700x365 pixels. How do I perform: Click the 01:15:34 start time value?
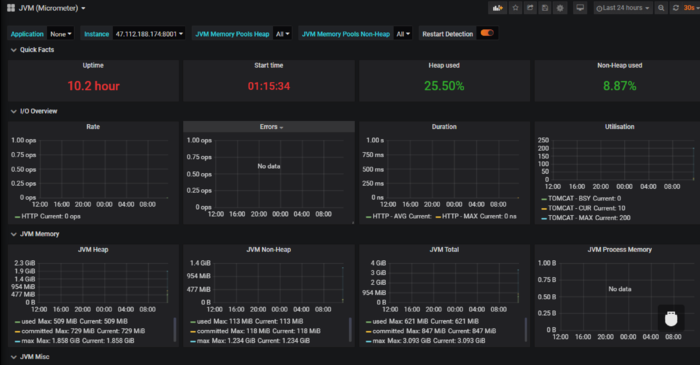coord(269,86)
